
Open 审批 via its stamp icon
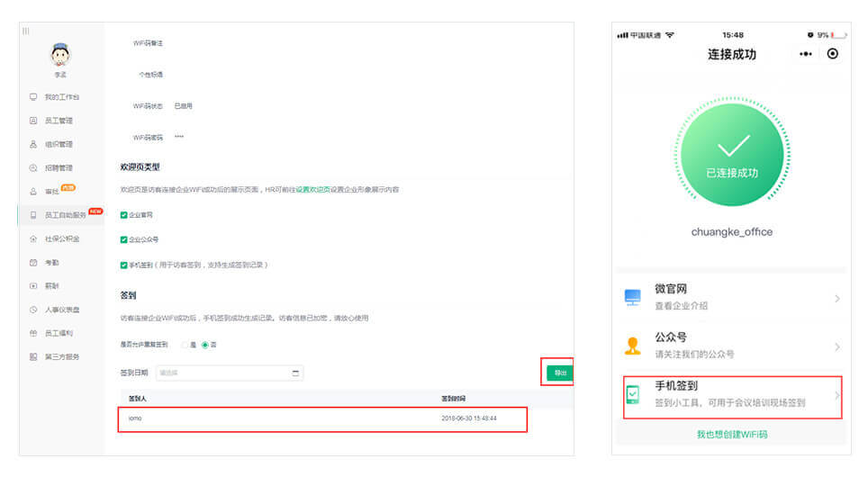coord(33,192)
